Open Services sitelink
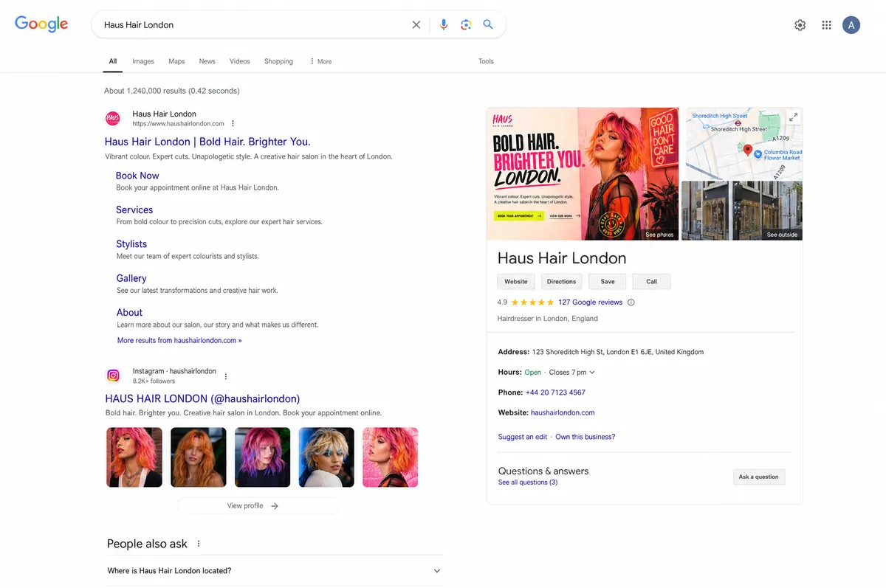 134,210
